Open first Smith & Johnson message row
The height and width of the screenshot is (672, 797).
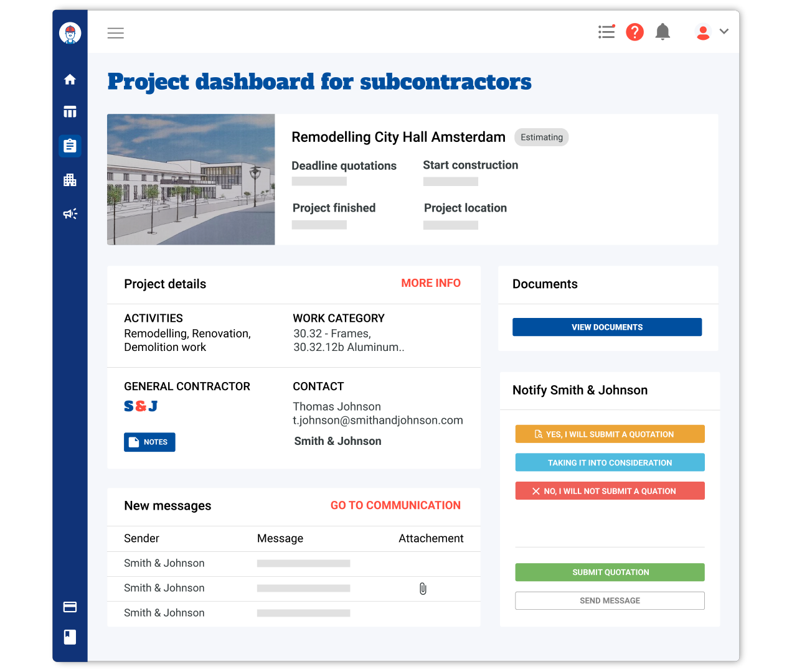(294, 564)
